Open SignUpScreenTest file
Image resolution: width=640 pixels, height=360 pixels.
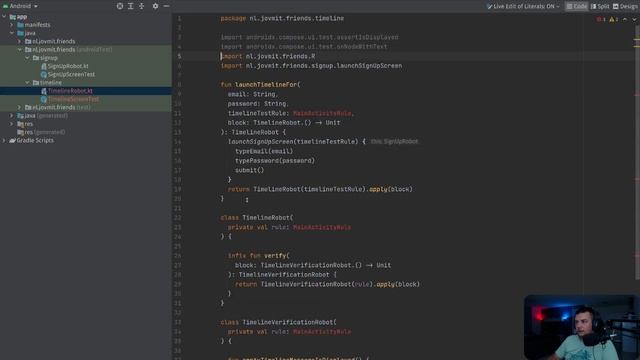click(x=71, y=74)
